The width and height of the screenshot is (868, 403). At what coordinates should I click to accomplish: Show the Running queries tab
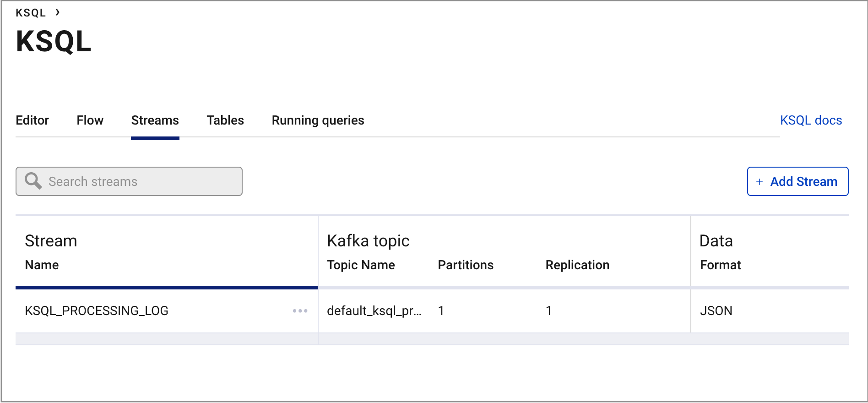pyautogui.click(x=318, y=120)
